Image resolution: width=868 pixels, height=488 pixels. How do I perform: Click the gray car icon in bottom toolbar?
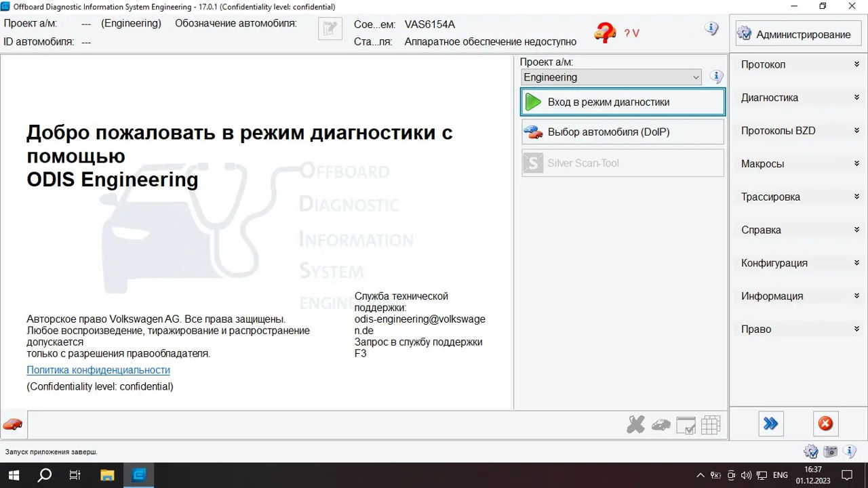(660, 425)
